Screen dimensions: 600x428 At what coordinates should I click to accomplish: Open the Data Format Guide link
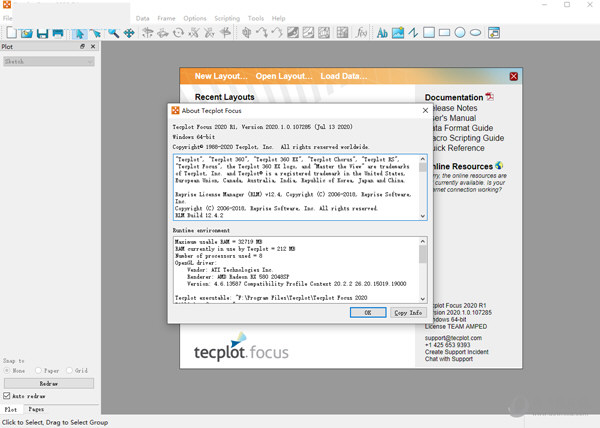[462, 128]
